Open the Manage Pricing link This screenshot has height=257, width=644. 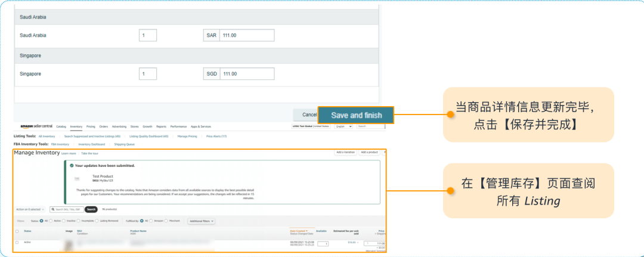coord(187,137)
